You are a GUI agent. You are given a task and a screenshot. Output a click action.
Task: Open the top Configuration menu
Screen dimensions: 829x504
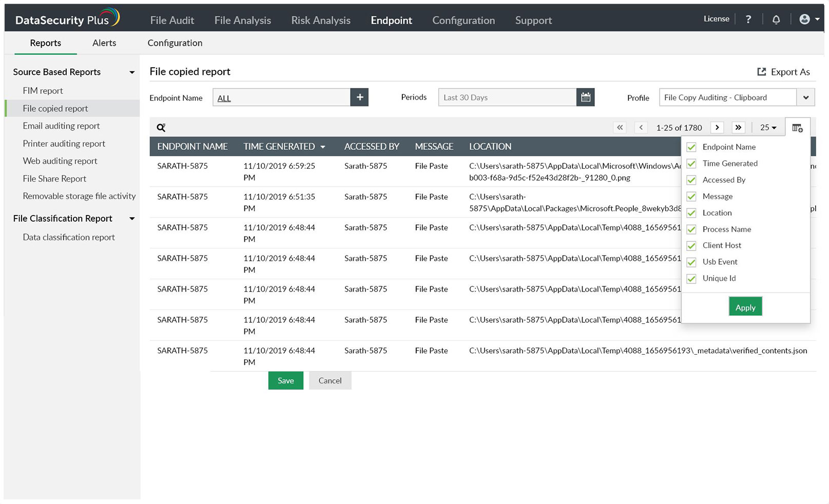coord(464,20)
